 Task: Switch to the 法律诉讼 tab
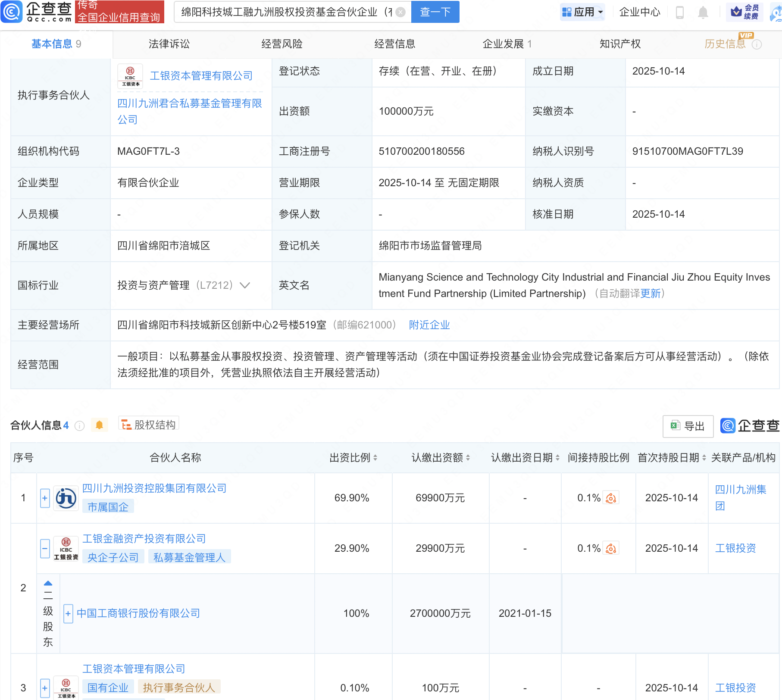(x=169, y=44)
